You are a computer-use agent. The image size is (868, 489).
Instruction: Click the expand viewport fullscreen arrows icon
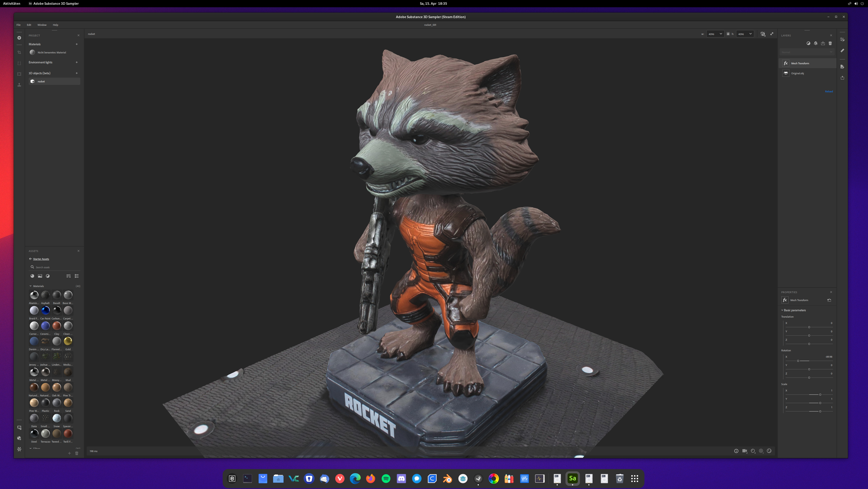(x=772, y=34)
